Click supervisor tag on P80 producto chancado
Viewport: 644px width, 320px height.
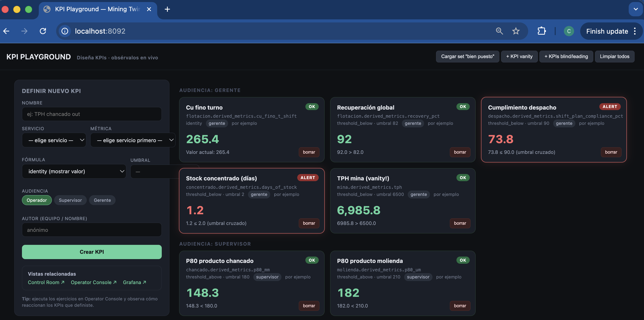tap(267, 277)
